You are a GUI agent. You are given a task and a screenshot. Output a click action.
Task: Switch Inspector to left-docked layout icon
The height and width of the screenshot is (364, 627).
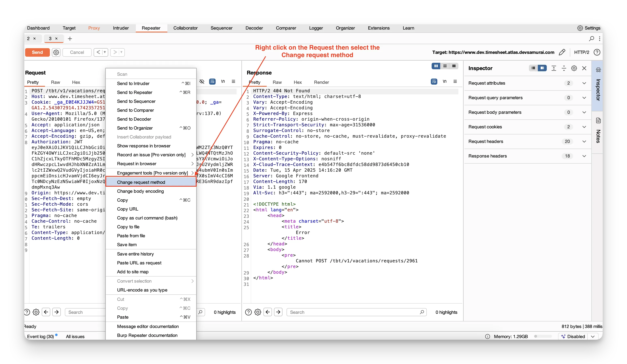point(533,68)
